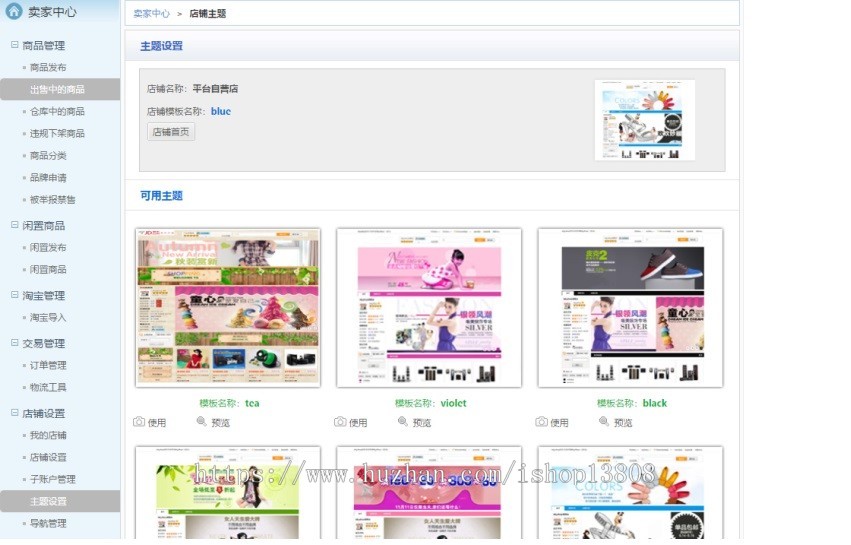Click the camera icon under black template

point(541,422)
